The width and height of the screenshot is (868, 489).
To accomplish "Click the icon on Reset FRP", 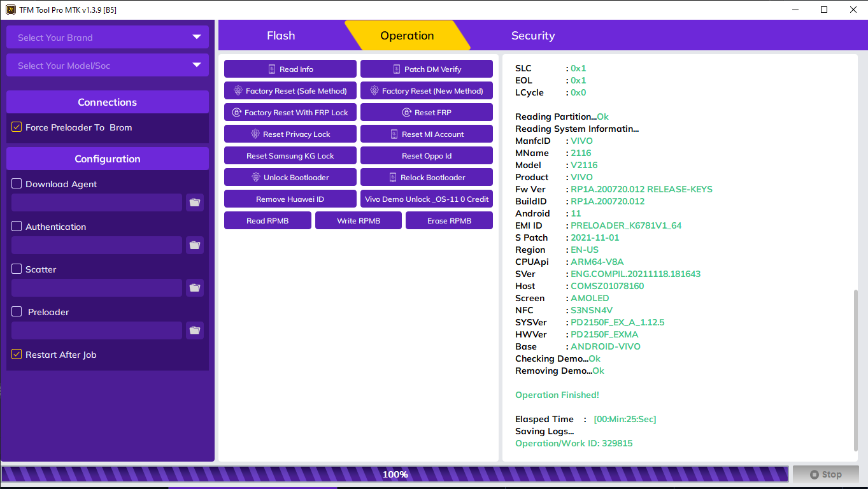I will click(x=407, y=113).
